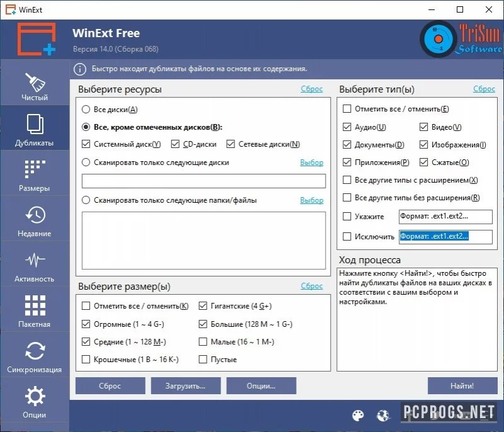The height and width of the screenshot is (432, 504).
Task: Click the bottom Сброс button
Action: click(110, 386)
